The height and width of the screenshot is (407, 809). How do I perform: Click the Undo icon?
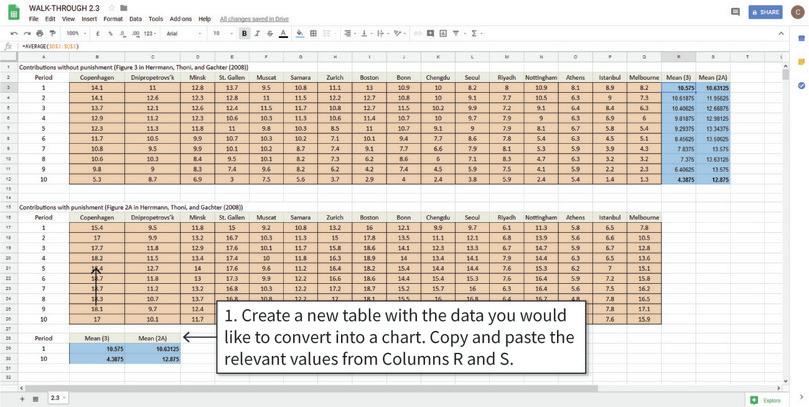tap(14, 34)
